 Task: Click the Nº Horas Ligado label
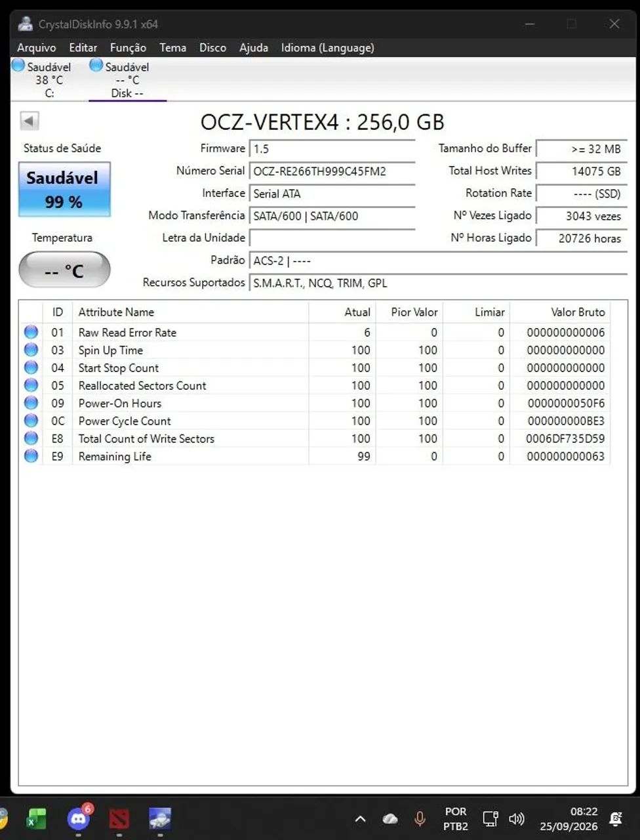pyautogui.click(x=490, y=238)
